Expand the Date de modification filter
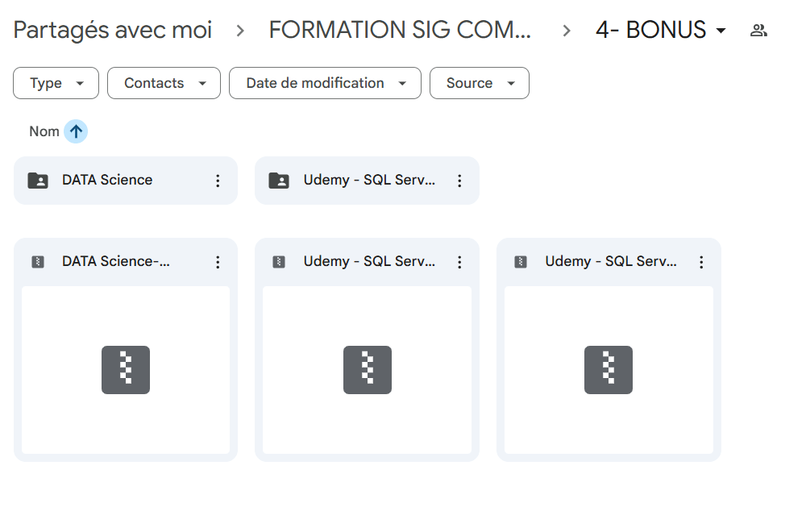 [325, 83]
